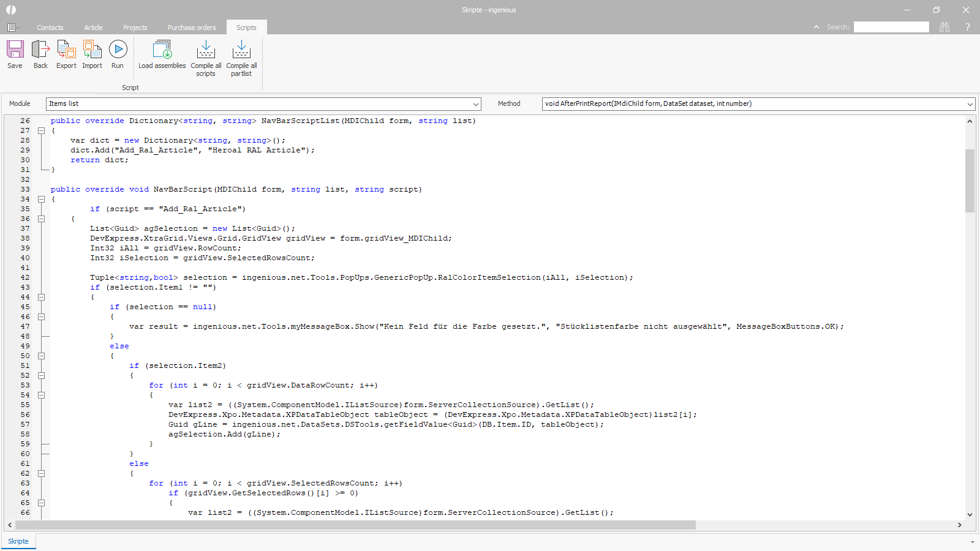Collapse code block at line 27

click(42, 130)
